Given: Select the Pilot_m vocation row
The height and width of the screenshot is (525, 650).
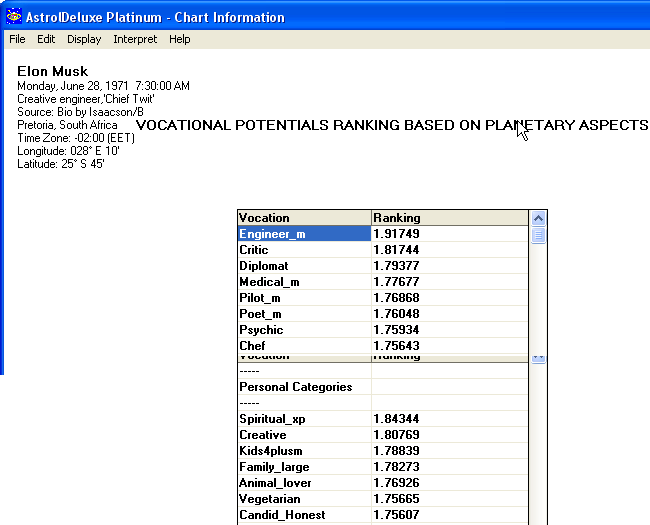Looking at the screenshot, I should tap(383, 298).
